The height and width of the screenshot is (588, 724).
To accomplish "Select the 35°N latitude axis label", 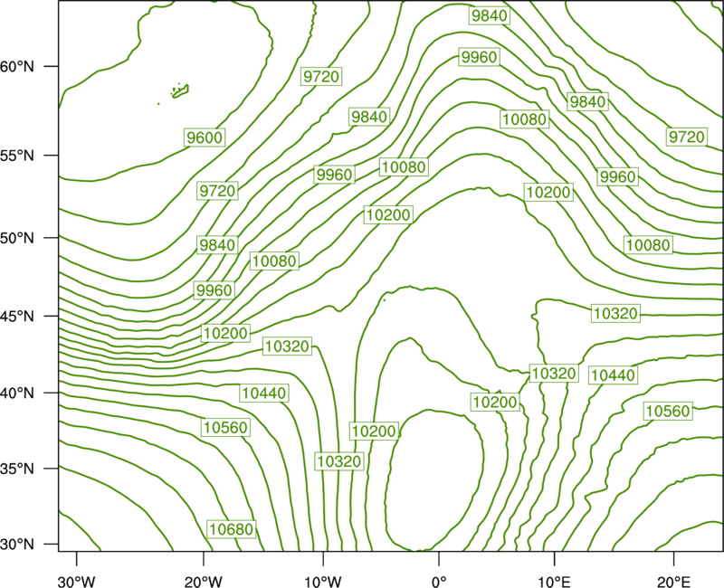I will (17, 469).
